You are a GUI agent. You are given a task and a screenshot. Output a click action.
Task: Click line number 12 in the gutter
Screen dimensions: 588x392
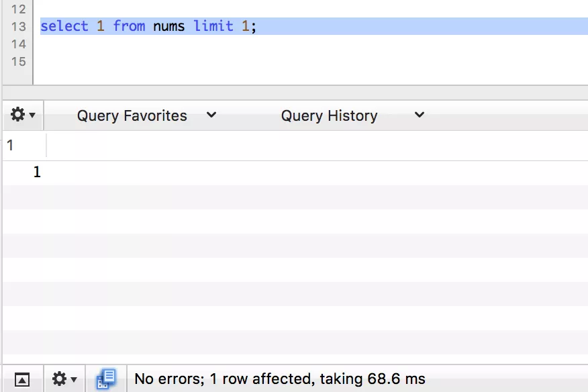pyautogui.click(x=18, y=9)
